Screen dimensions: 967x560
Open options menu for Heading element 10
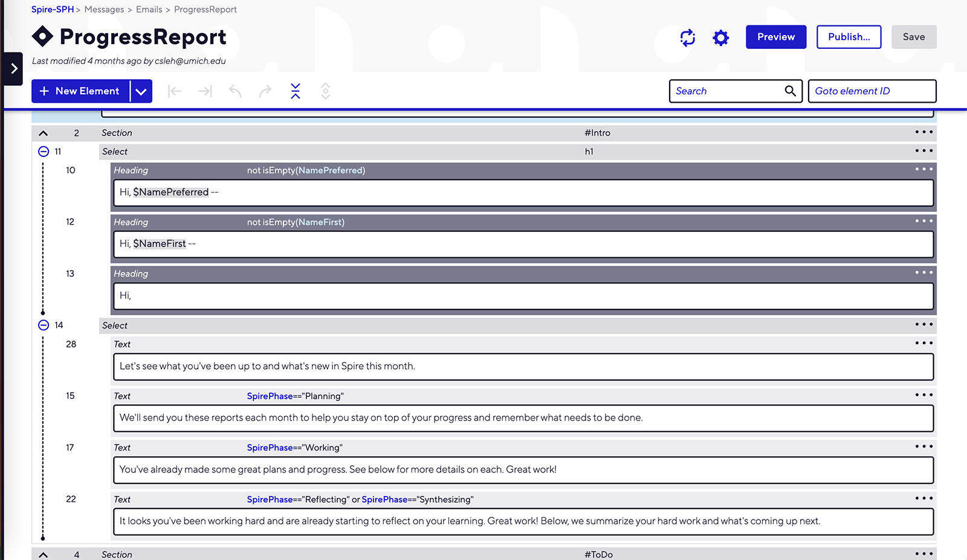pos(923,170)
